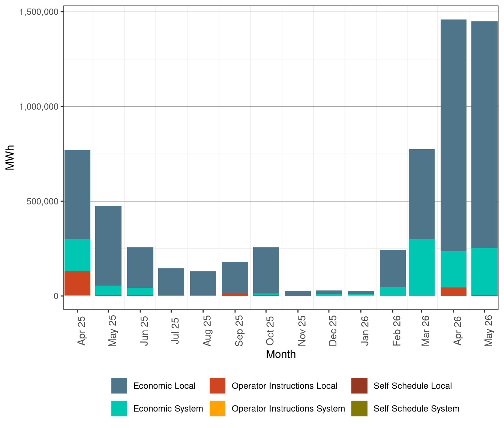Select the 'Self Schedule System' legend label
This screenshot has height=428, width=504.
pos(417,409)
